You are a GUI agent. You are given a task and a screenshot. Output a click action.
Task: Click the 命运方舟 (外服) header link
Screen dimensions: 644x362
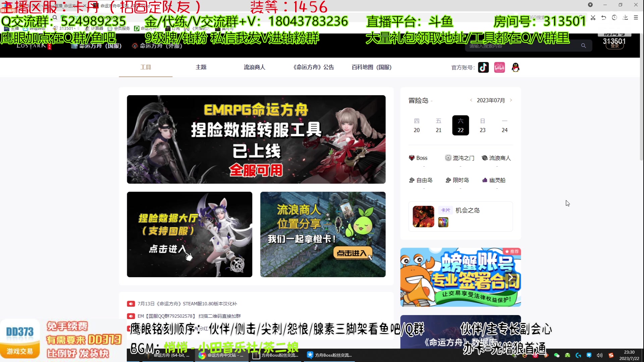click(157, 46)
